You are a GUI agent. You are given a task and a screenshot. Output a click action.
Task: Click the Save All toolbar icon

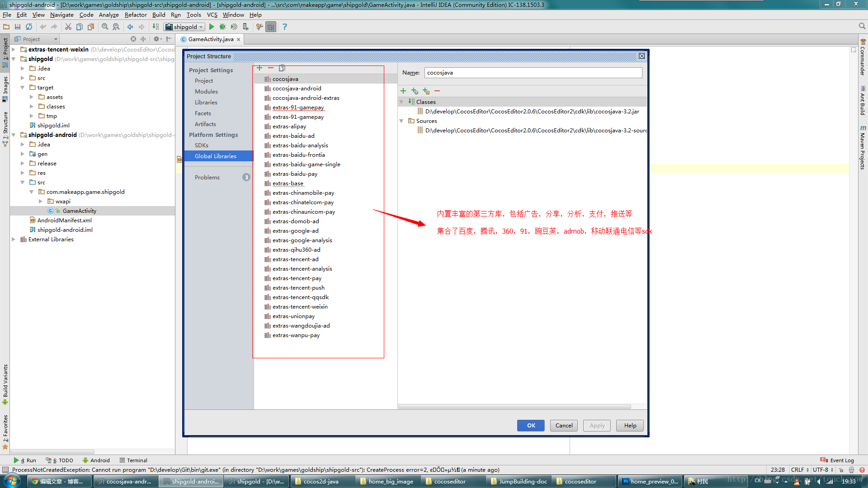[x=18, y=27]
